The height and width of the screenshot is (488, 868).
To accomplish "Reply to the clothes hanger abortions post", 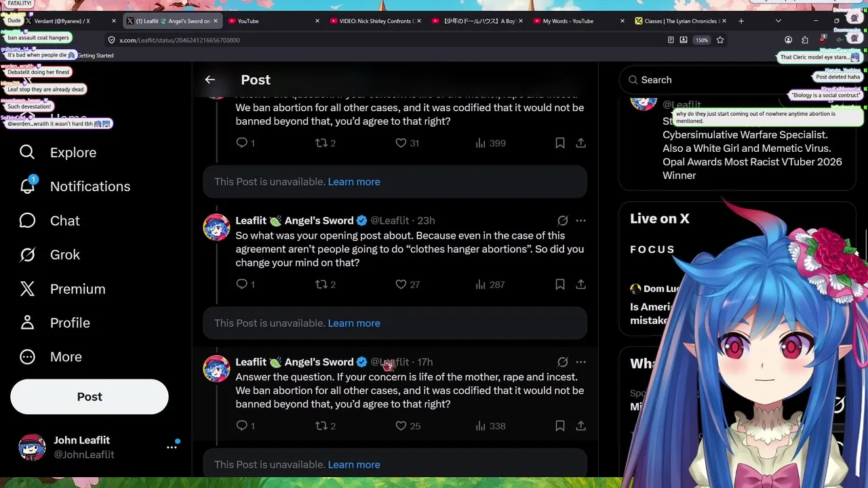I will (245, 285).
